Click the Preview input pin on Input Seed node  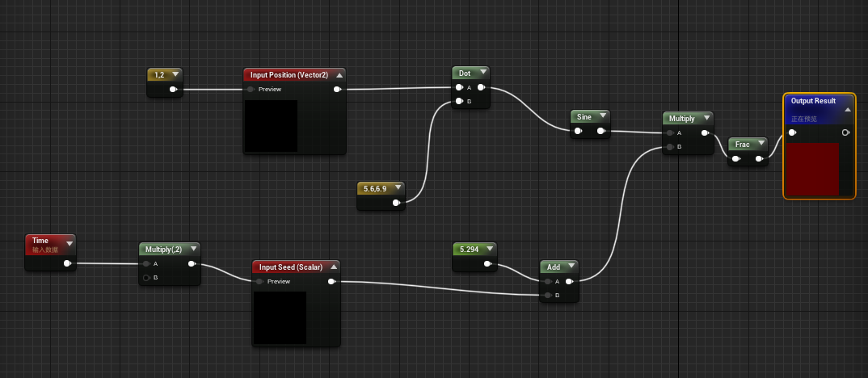click(x=259, y=282)
